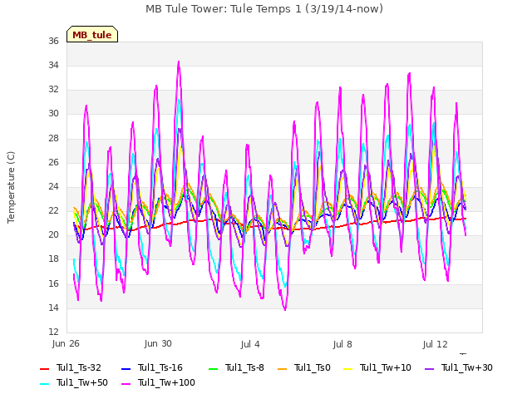Screen dimensions: 532x399
Task: Select the Tul1_Tw+30 legend label
Action: (467, 367)
